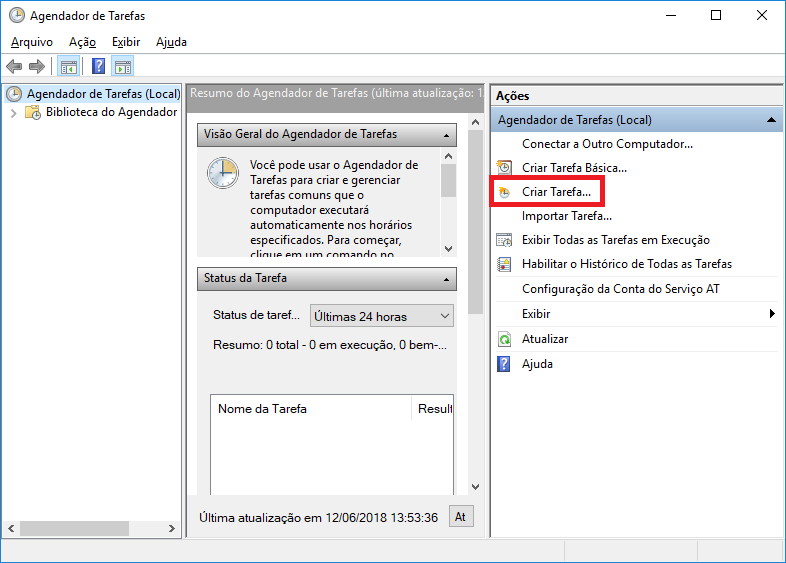Viewport: 786px width, 563px height.
Task: Open the Arquivo menu
Action: coord(32,42)
